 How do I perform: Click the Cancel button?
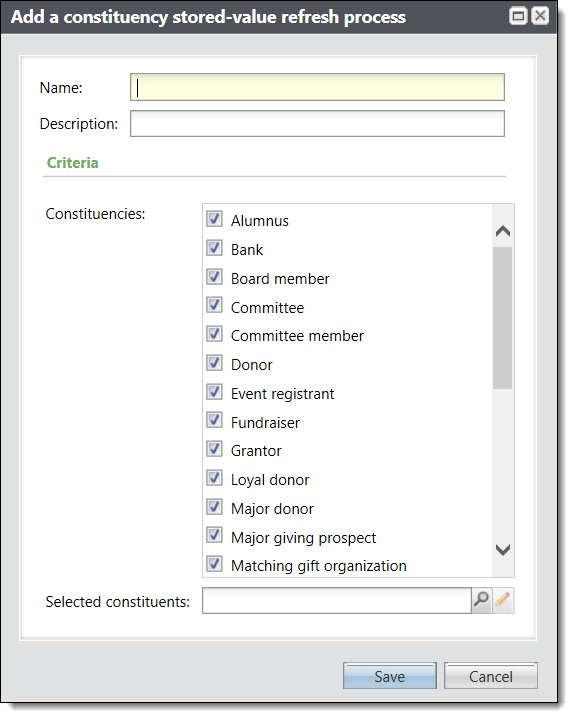491,676
